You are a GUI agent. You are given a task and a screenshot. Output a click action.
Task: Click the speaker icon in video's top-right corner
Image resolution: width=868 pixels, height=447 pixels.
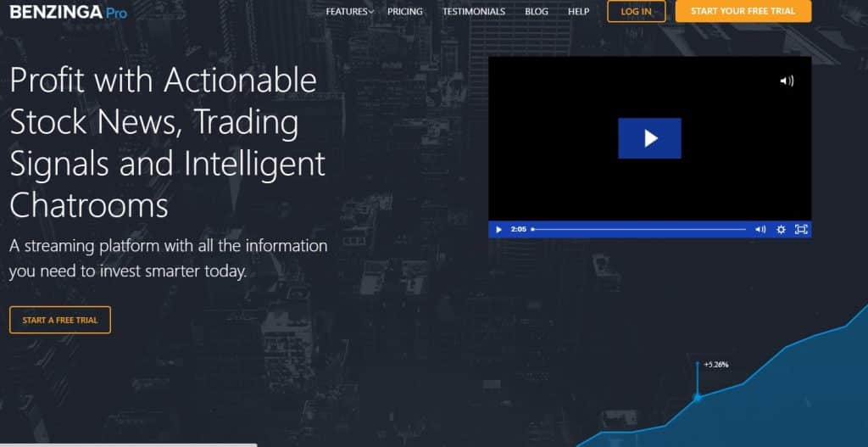[x=787, y=81]
